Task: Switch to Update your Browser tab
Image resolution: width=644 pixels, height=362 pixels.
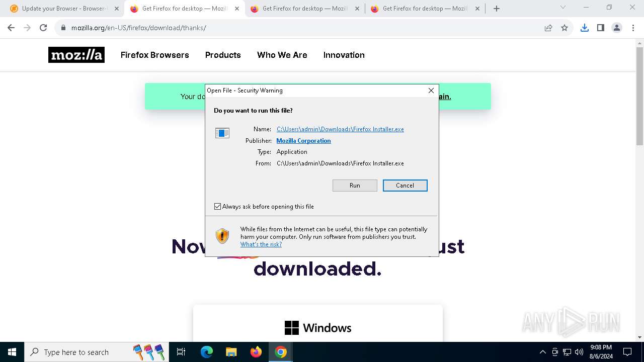Action: pyautogui.click(x=64, y=9)
